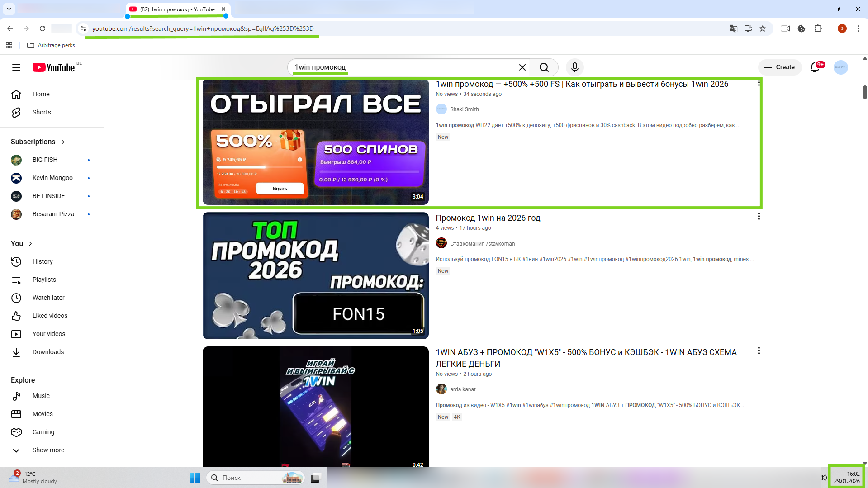
Task: Open the Kevin Mongoo subscription channel
Action: tap(52, 178)
